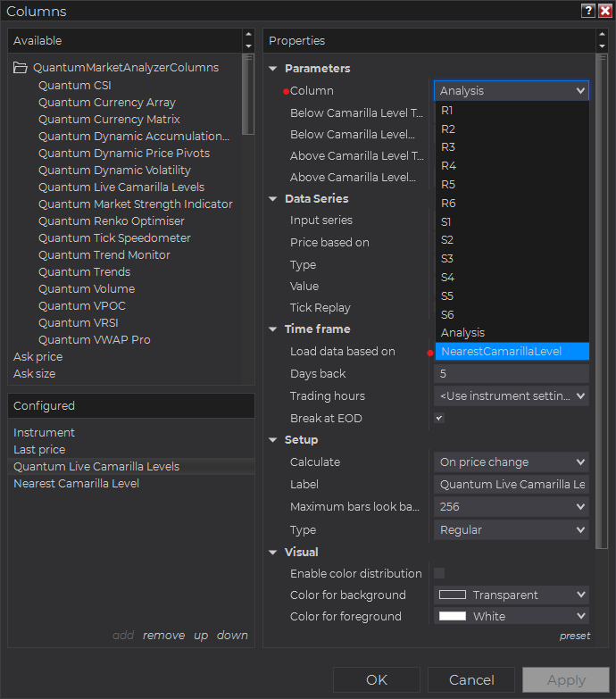616x699 pixels.
Task: Click the up link
Action: 201,636
